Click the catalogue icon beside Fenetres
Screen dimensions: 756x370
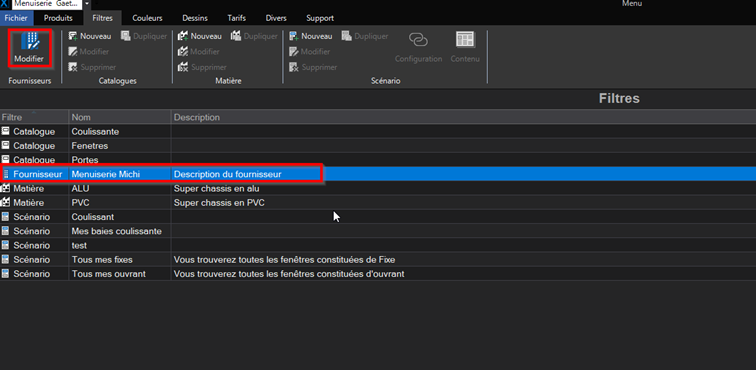(x=6, y=145)
